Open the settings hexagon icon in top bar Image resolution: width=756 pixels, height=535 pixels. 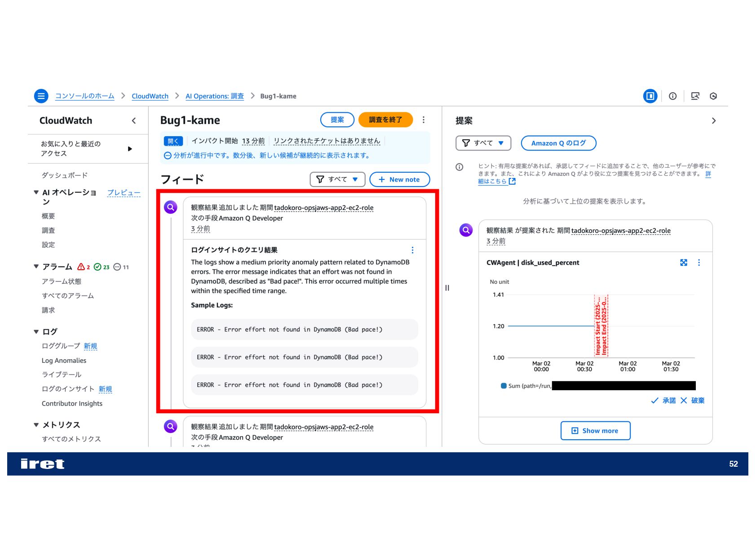coord(713,96)
